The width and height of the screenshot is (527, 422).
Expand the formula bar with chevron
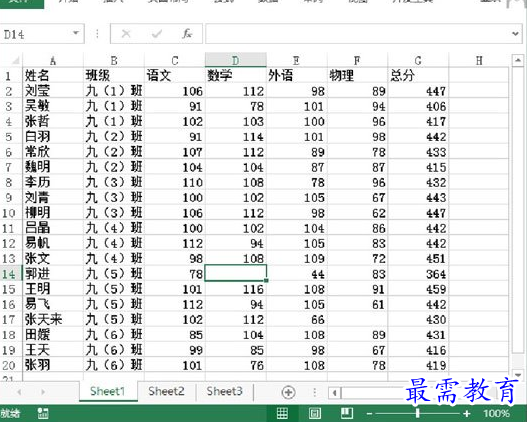[x=515, y=33]
